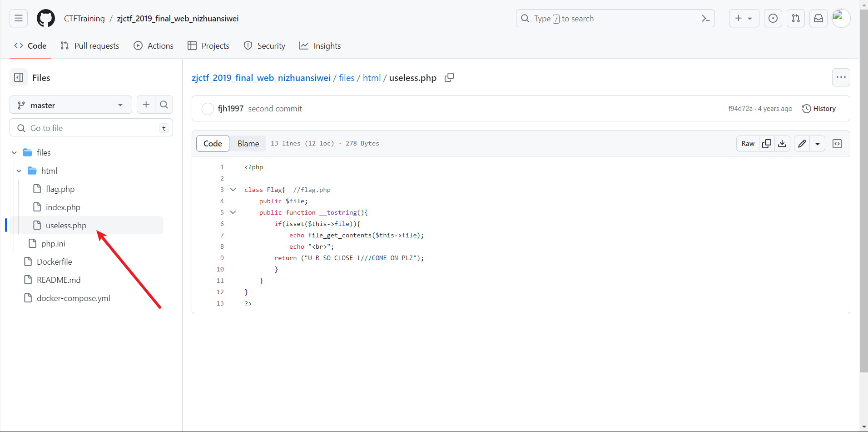The width and height of the screenshot is (868, 432).
Task: Open breadcrumb link zjctf_2019_final_web_nizhuansiwei
Action: tap(261, 78)
